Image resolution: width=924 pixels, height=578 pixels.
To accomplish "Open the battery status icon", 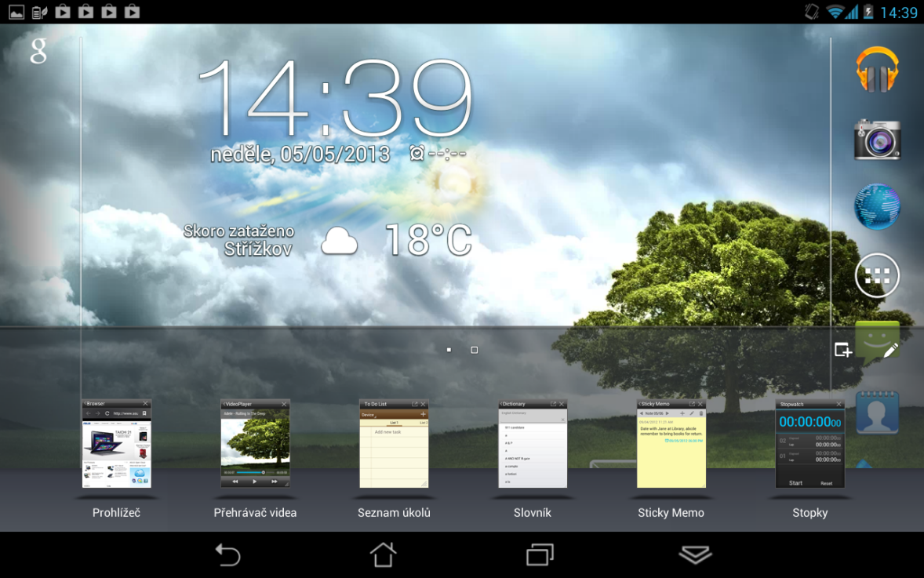I will coord(868,12).
